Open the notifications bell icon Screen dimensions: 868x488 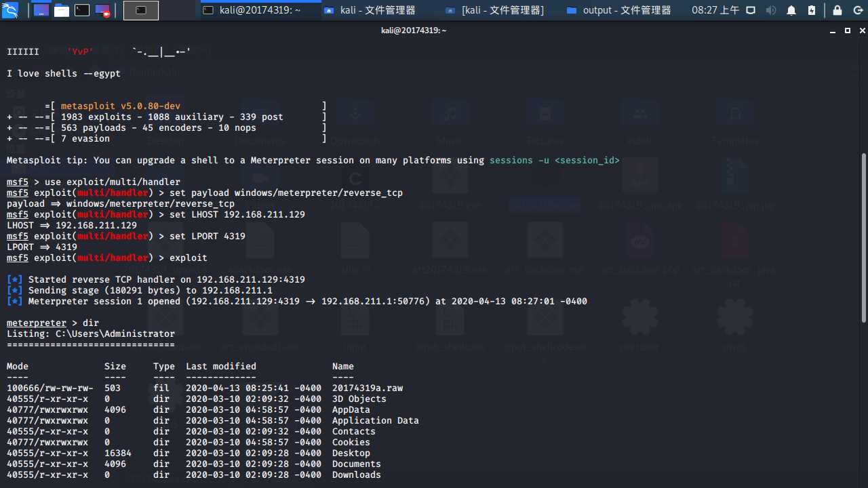point(791,10)
